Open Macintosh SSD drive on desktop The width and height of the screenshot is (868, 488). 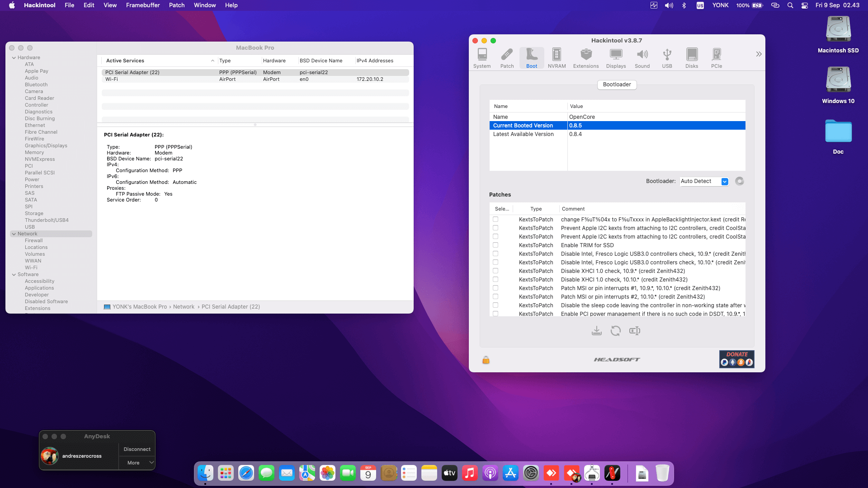point(838,35)
